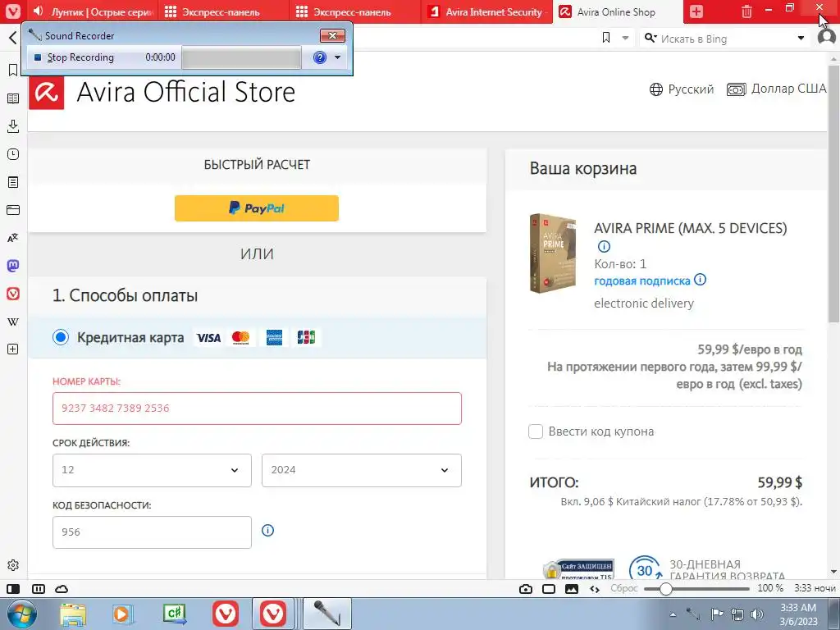Viewport: 840px width, 630px height.
Task: Click the Avira Prime product box thumbnail
Action: click(553, 253)
